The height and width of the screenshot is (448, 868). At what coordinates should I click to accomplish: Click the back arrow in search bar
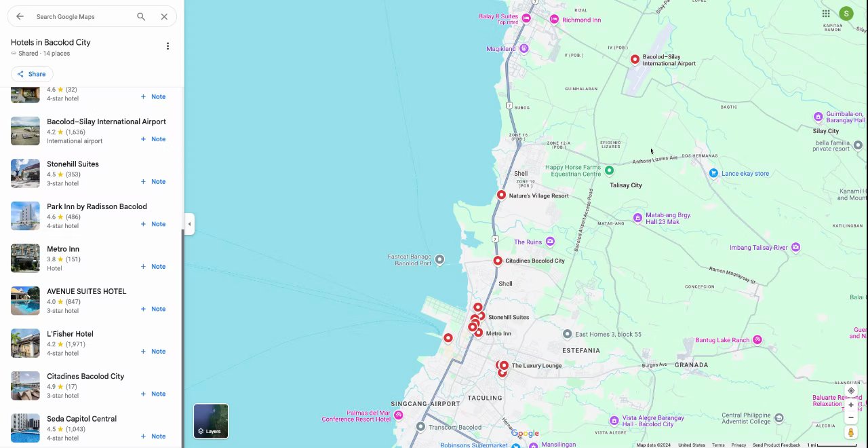click(20, 16)
